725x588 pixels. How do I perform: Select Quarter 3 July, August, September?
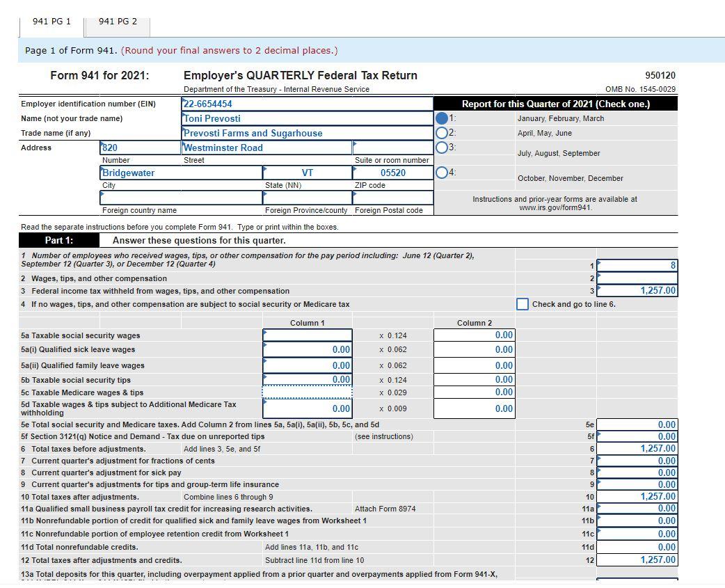442,146
